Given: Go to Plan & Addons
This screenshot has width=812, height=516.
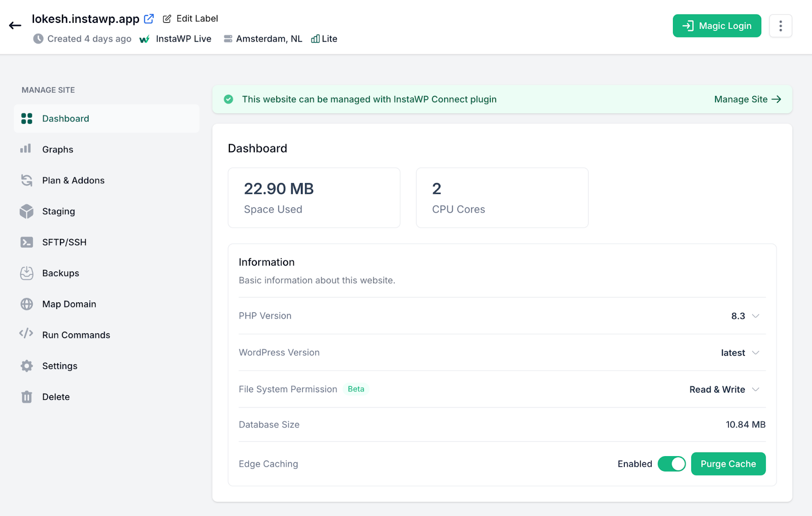Looking at the screenshot, I should point(107,181).
